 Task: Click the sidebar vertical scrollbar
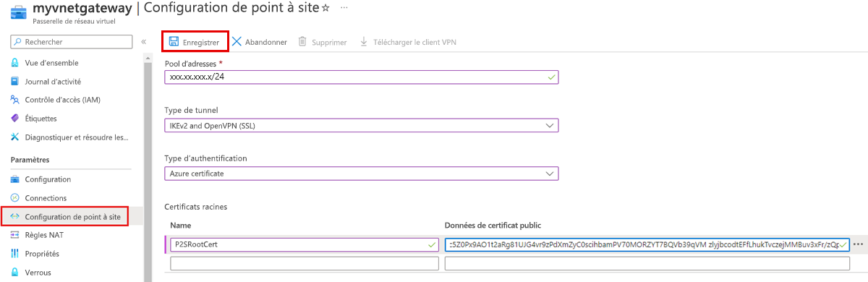(148, 167)
